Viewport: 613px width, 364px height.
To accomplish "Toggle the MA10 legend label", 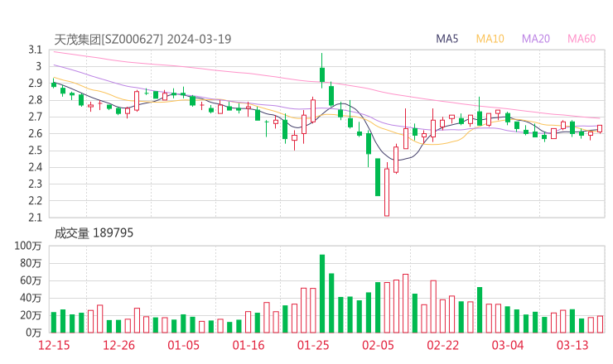I will [490, 39].
